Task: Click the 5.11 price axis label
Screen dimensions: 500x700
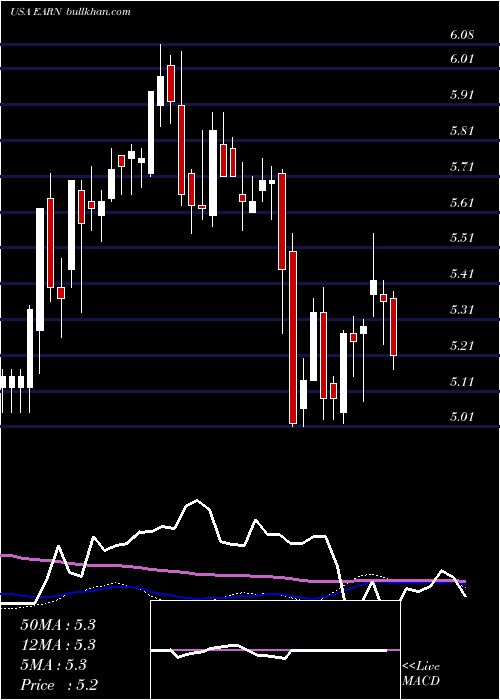Action: tap(462, 382)
